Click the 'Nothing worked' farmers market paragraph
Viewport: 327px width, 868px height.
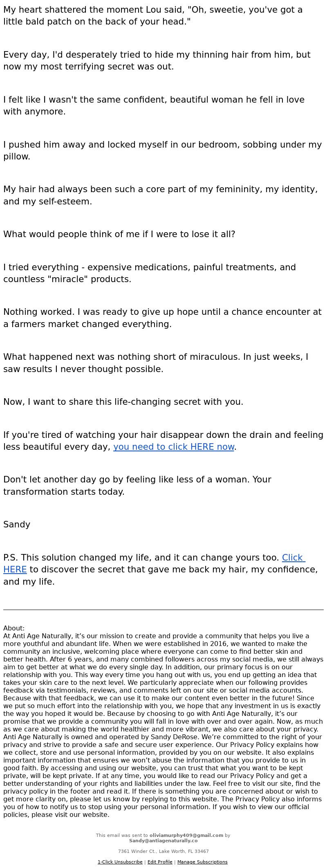(163, 318)
